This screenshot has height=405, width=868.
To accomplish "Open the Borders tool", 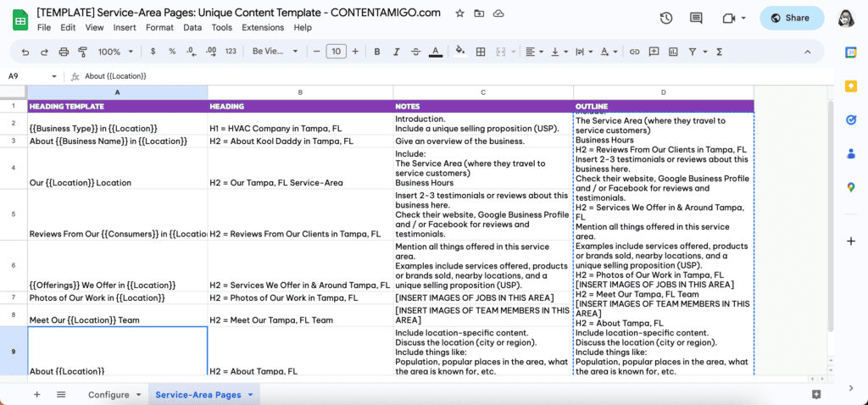I will [x=481, y=52].
